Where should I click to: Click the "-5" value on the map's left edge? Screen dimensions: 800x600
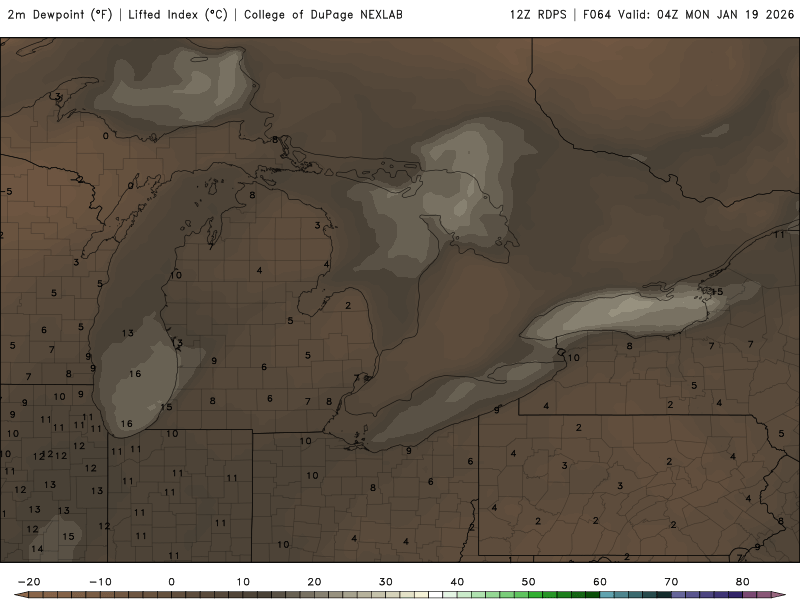[x=7, y=191]
